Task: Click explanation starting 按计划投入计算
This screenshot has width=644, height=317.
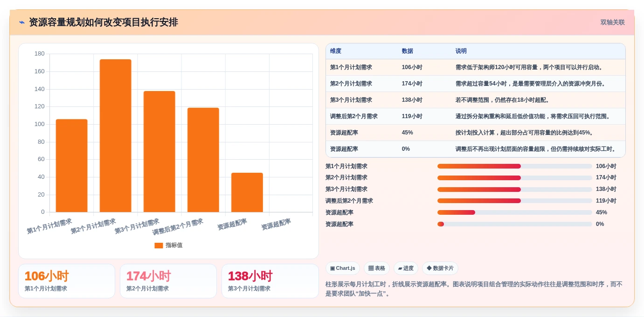Action: (x=526, y=133)
